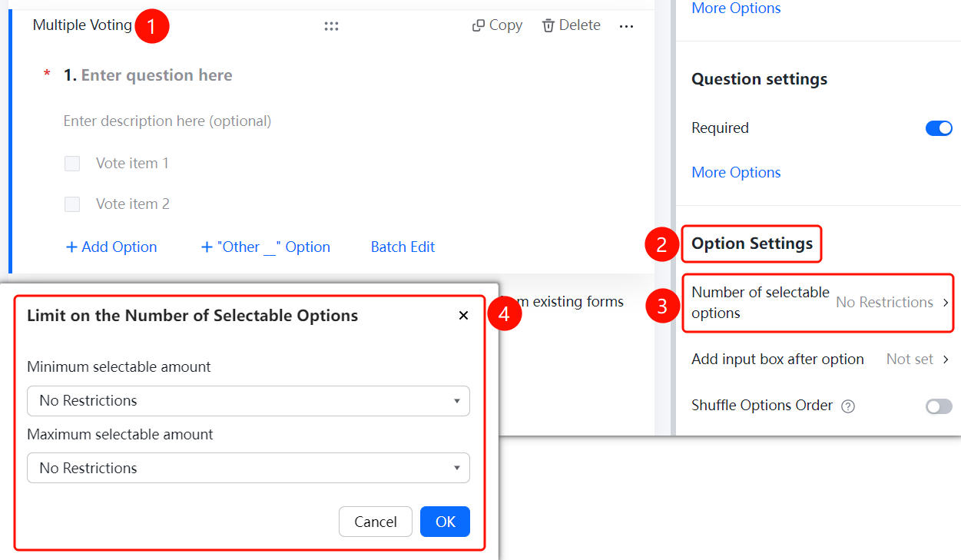Open the three-dot more menu

(x=626, y=26)
